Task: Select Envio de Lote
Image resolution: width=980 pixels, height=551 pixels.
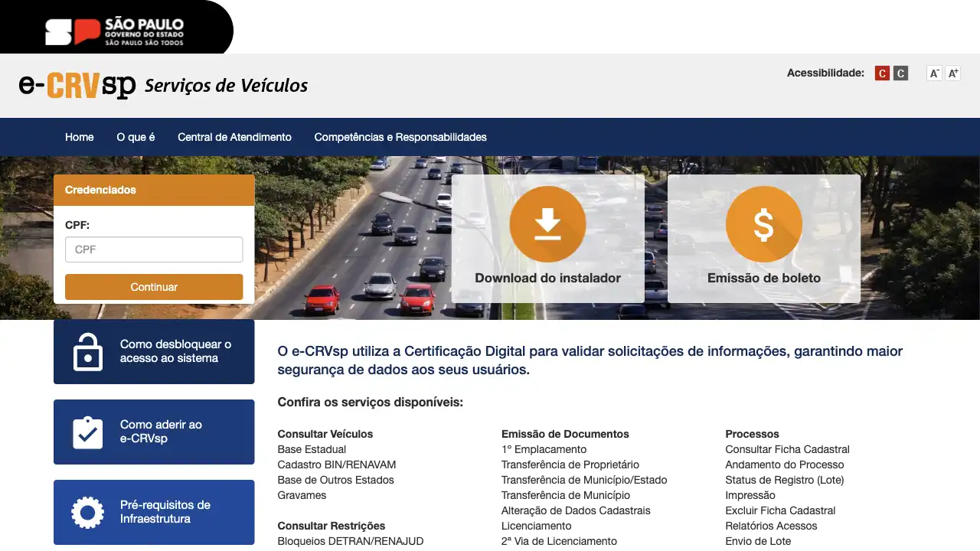Action: [758, 541]
